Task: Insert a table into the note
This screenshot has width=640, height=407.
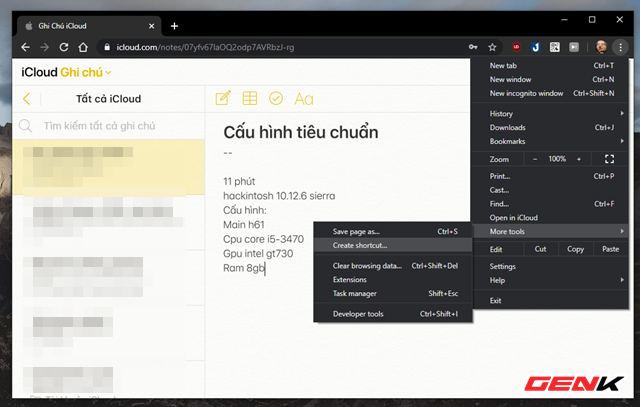Action: click(x=250, y=98)
